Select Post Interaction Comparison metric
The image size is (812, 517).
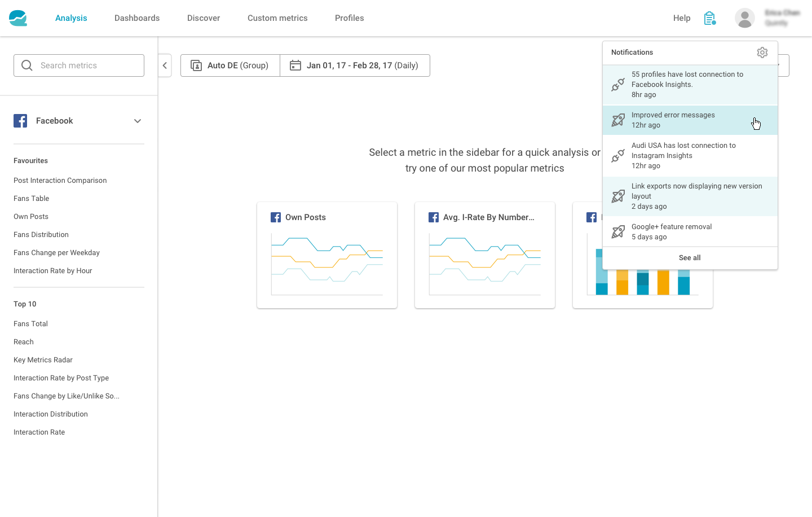[60, 181]
